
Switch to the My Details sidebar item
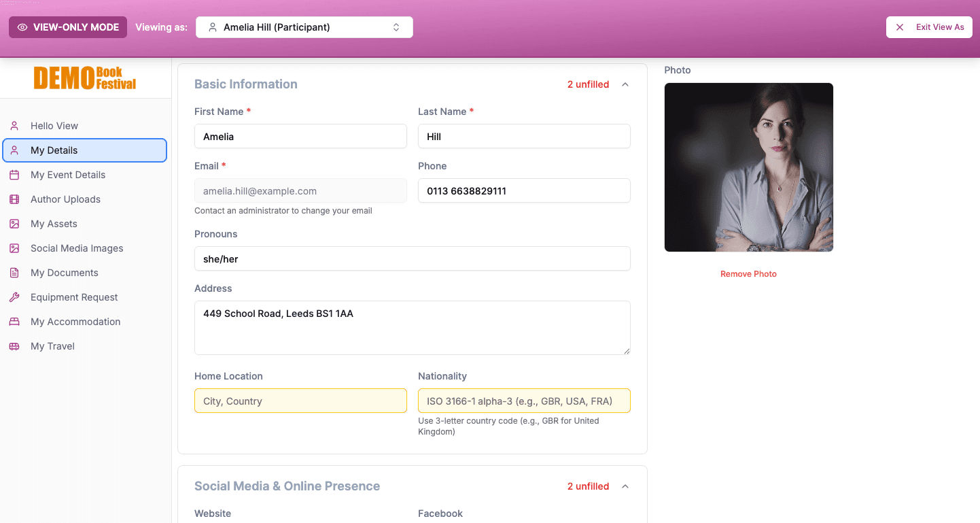(54, 150)
